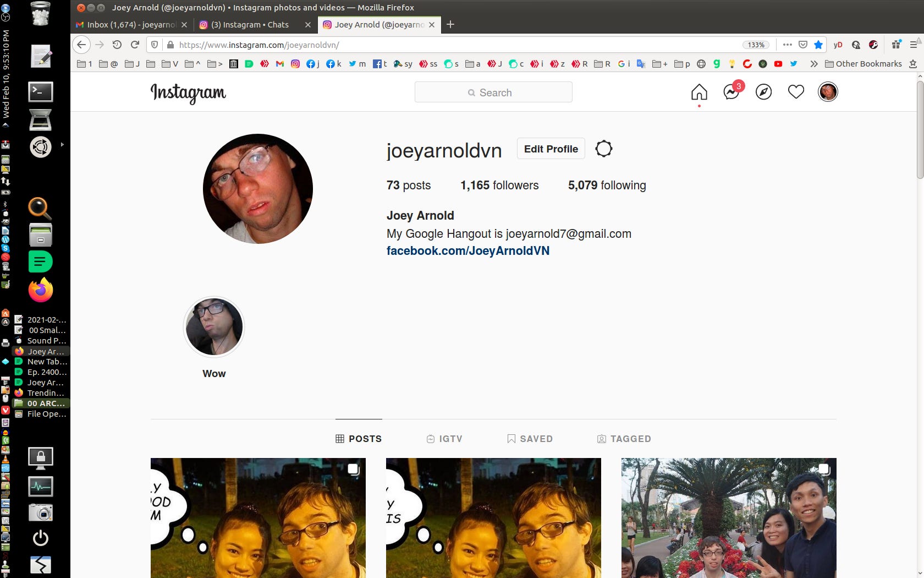Launch Firefox from the side panel
The image size is (924, 578).
point(41,290)
